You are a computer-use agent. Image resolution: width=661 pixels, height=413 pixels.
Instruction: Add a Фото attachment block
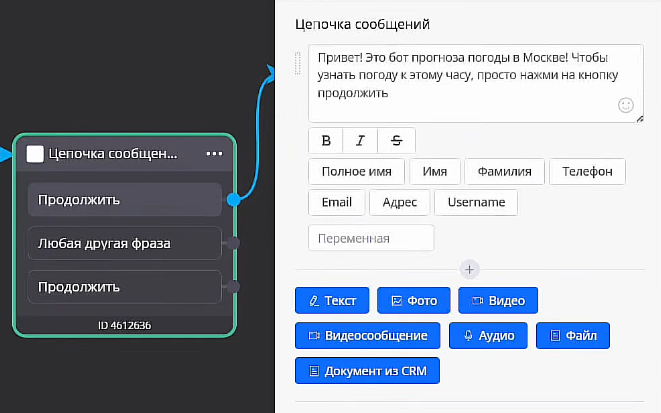(414, 300)
